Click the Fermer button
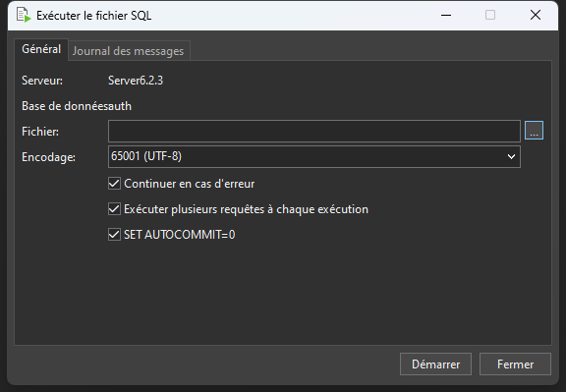 coord(515,364)
